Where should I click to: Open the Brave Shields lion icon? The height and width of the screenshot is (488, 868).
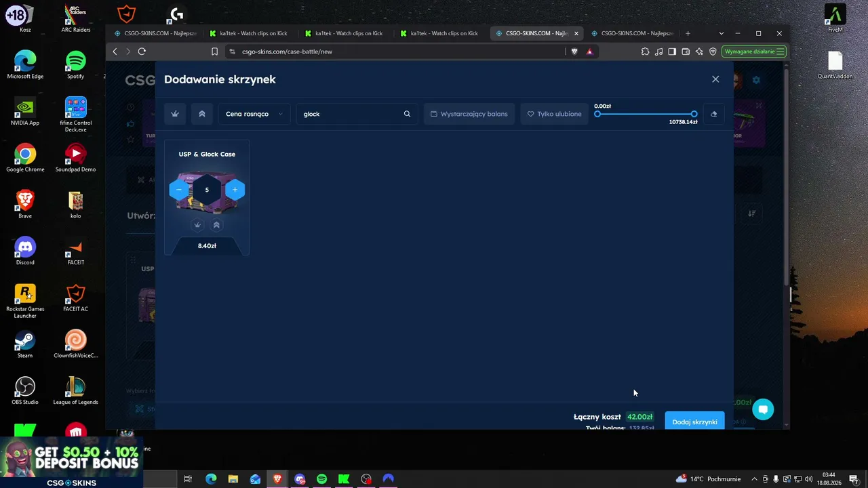pyautogui.click(x=574, y=52)
